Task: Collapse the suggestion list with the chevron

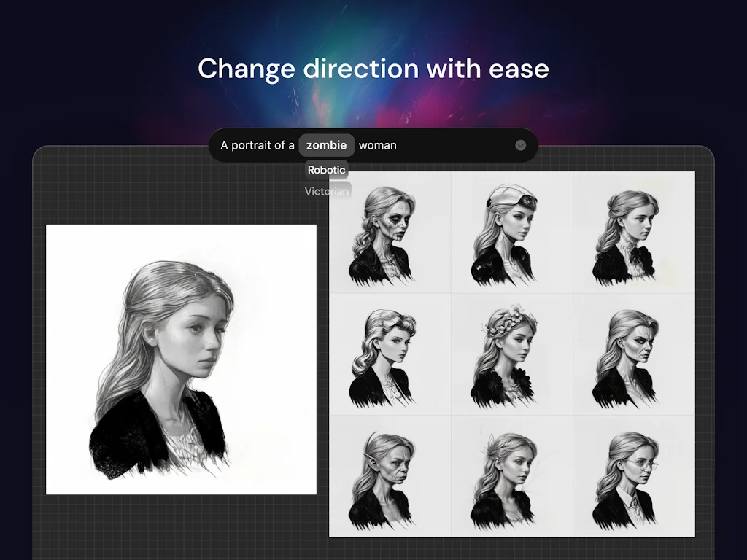Action: [x=520, y=145]
